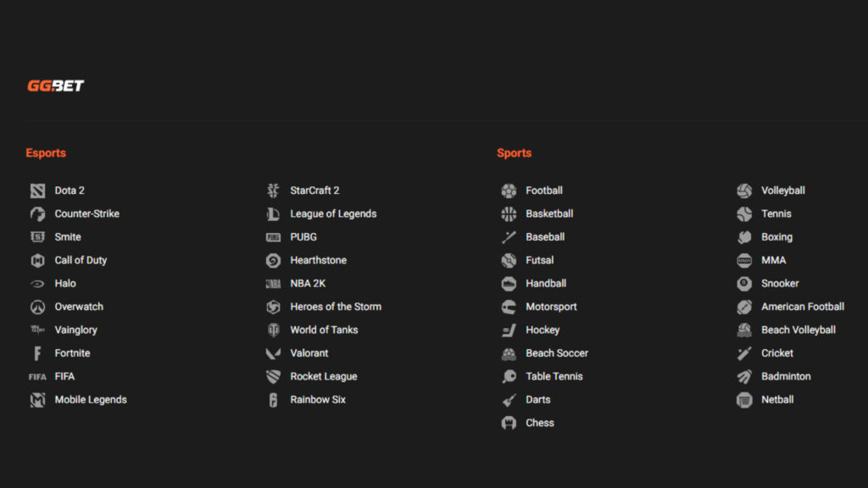868x488 pixels.
Task: Select the Badminton link
Action: pyautogui.click(x=786, y=376)
